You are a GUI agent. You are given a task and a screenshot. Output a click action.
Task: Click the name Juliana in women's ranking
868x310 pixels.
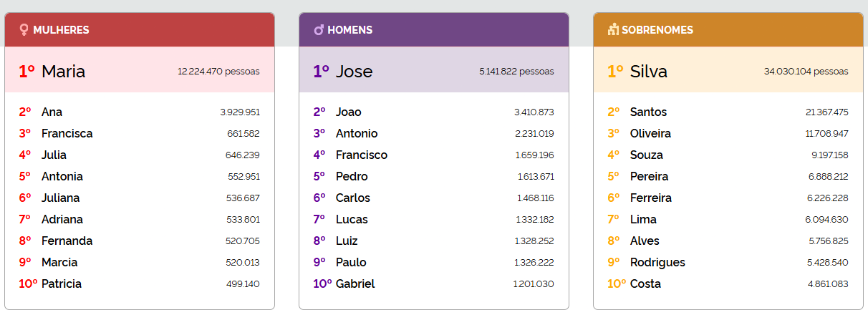(x=60, y=198)
